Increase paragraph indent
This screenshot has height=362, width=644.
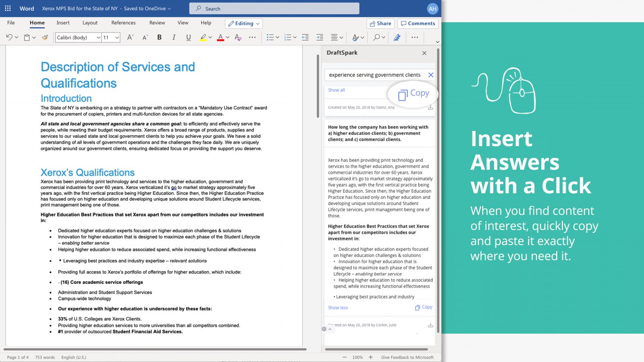pyautogui.click(x=320, y=37)
